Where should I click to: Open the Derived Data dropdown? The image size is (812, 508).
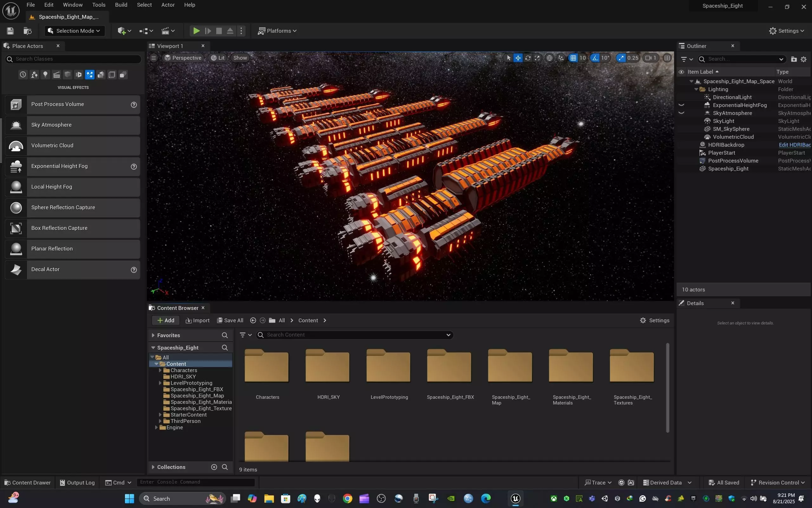pos(667,483)
